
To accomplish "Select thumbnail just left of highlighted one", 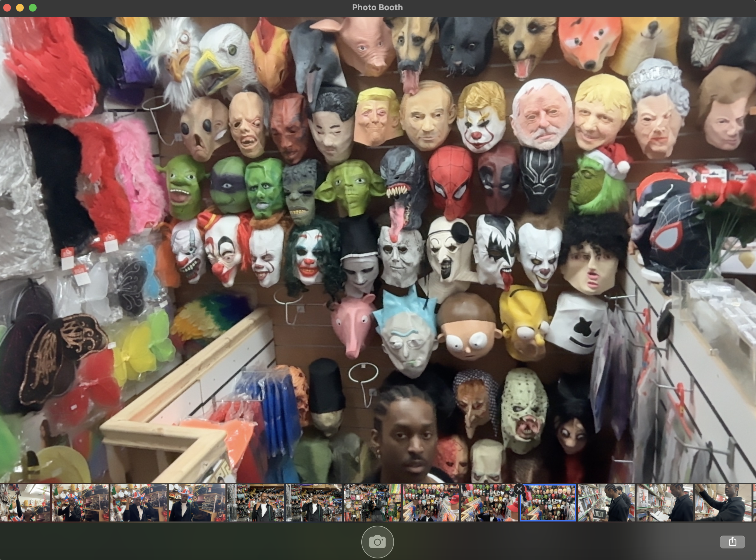I will pyautogui.click(x=489, y=503).
